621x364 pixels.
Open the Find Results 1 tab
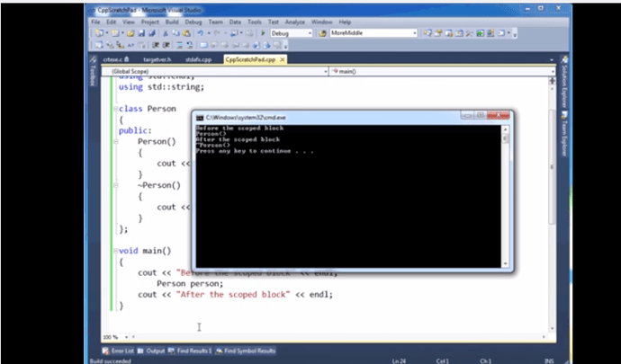(x=190, y=351)
